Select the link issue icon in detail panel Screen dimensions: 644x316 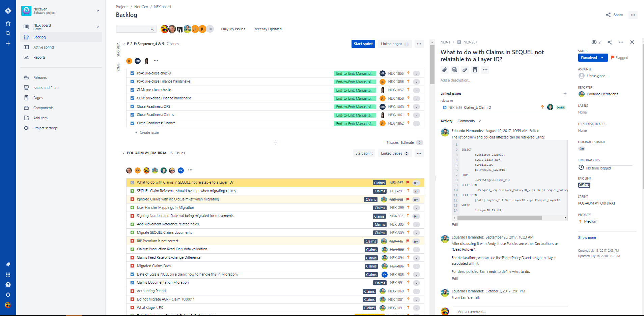click(465, 70)
